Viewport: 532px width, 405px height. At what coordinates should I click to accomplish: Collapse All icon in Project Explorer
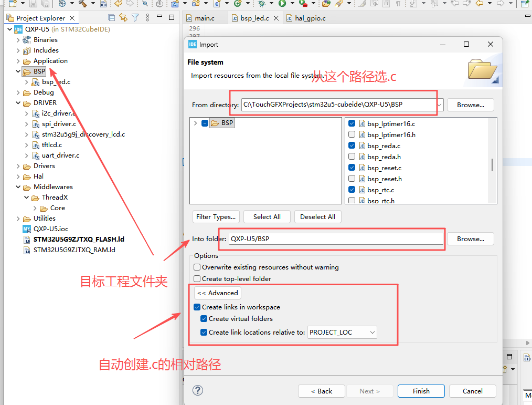[x=111, y=18]
